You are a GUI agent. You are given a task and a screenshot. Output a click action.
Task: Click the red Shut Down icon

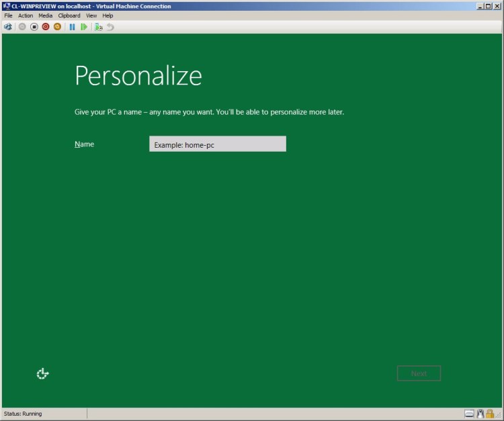46,27
